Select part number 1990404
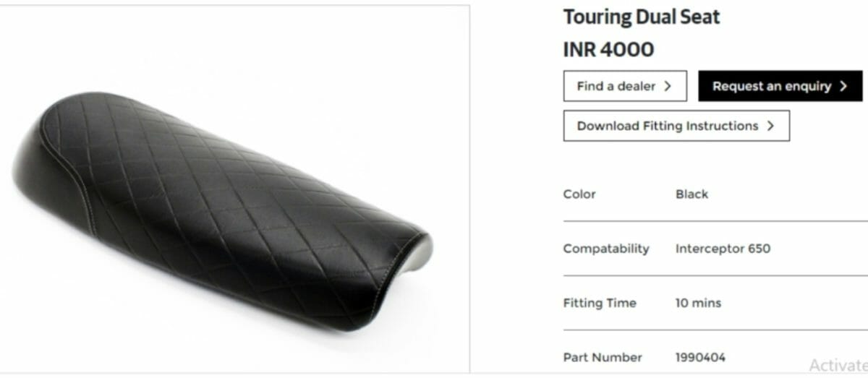This screenshot has width=868, height=378. 700,357
